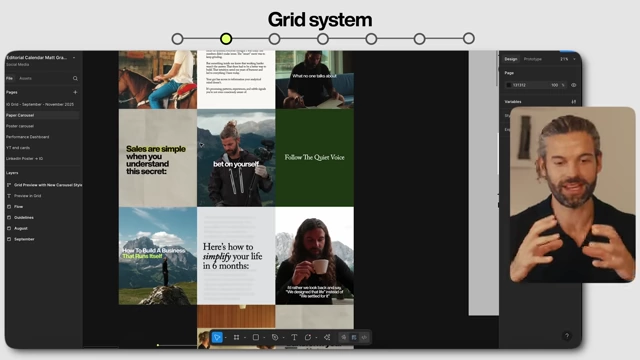
Task: Open the file name dropdown menu
Action: (74, 58)
